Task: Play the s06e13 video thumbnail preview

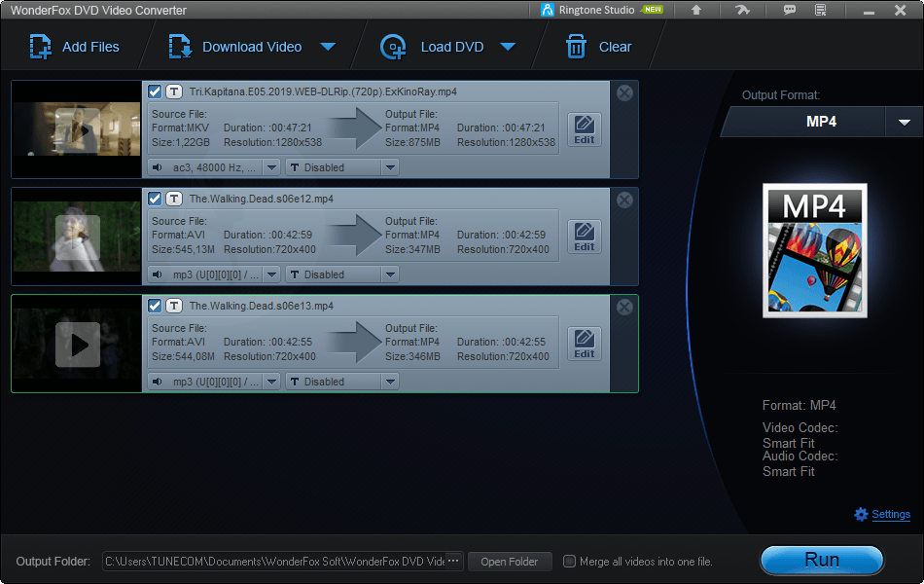Action: pos(77,344)
